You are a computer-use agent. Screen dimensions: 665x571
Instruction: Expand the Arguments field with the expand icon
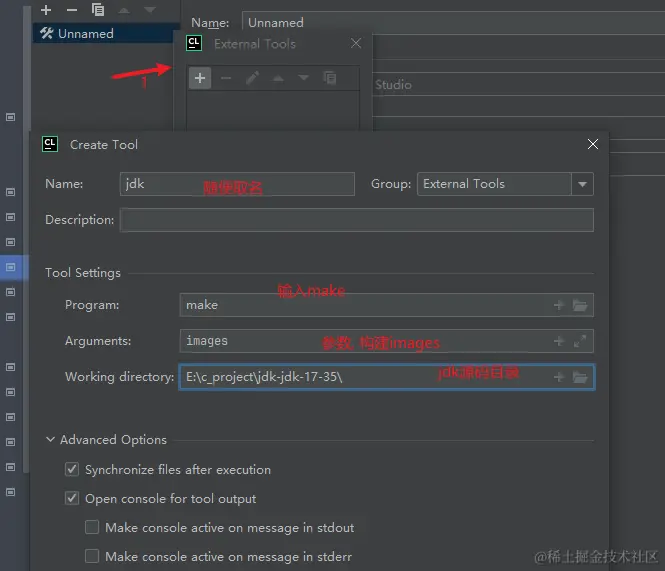coord(580,341)
